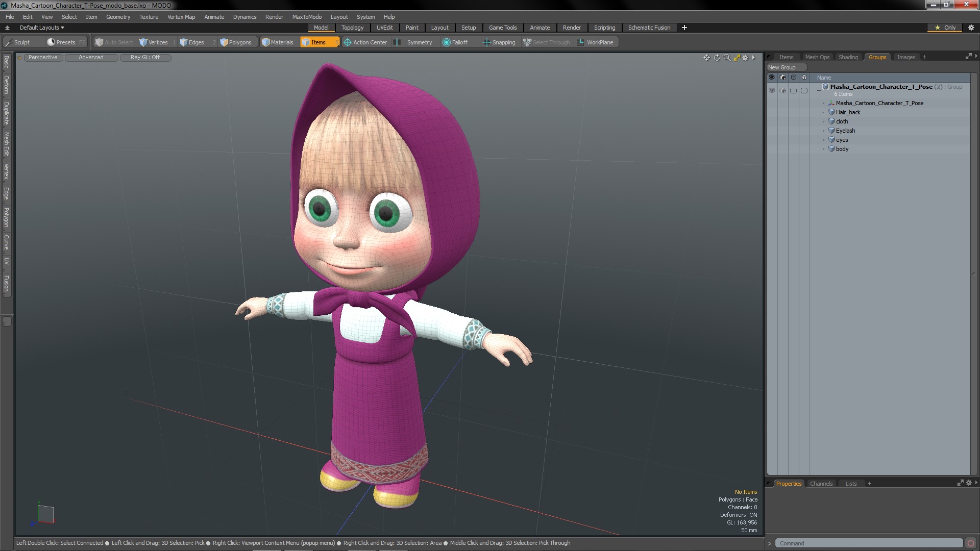Toggle Symmetry on or off
Screen dimensions: 980x551
click(x=414, y=42)
